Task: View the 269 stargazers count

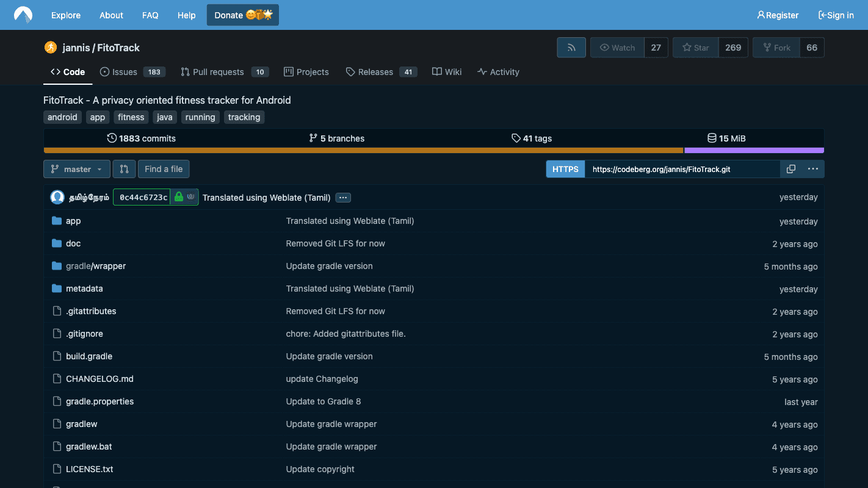Action: coord(733,48)
